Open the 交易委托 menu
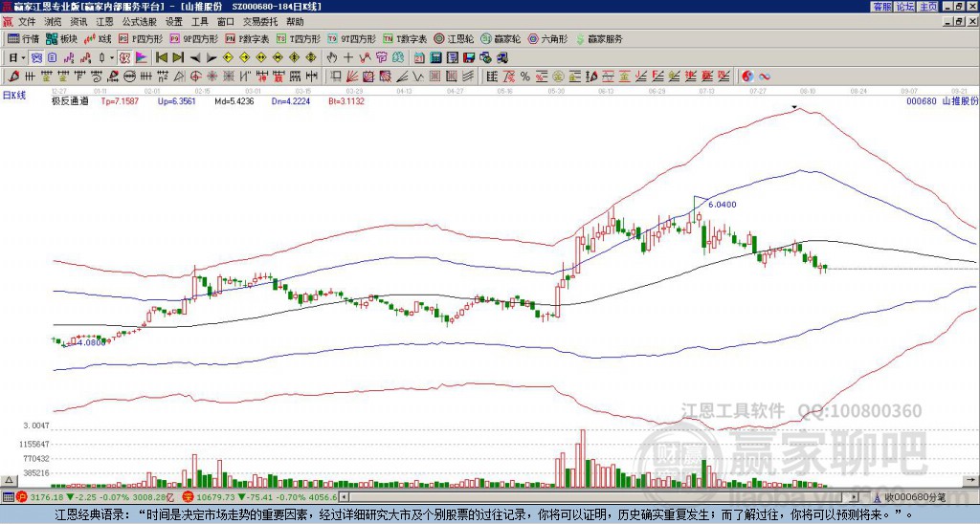980x524 pixels. click(260, 22)
